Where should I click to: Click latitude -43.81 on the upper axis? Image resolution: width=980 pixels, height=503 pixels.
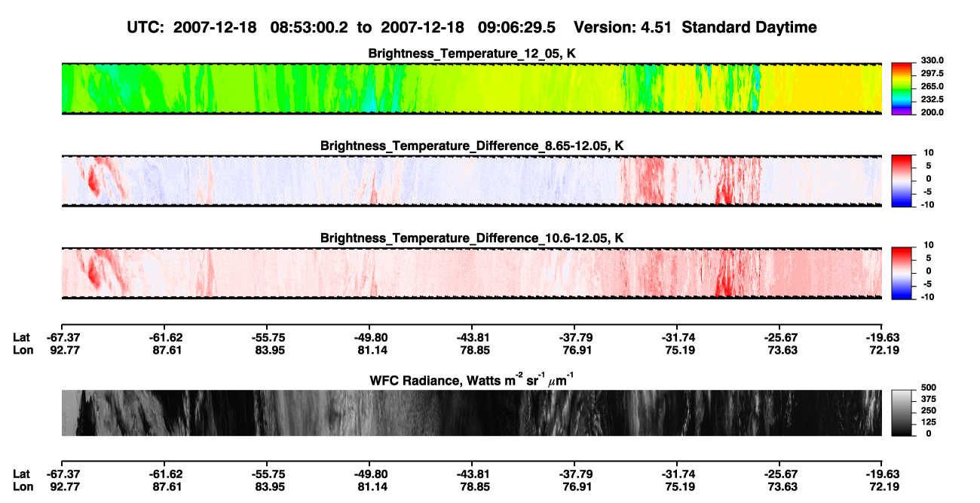472,337
